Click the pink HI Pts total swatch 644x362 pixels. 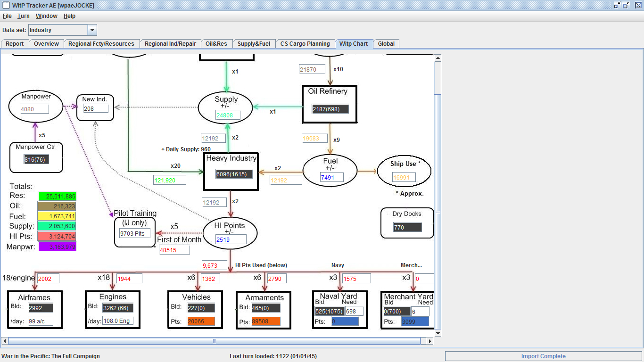point(57,236)
